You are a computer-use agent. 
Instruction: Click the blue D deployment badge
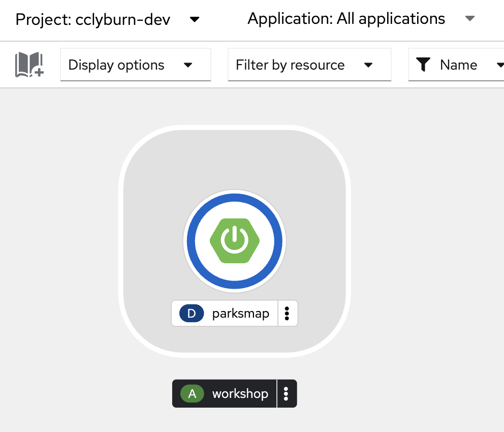(x=192, y=314)
